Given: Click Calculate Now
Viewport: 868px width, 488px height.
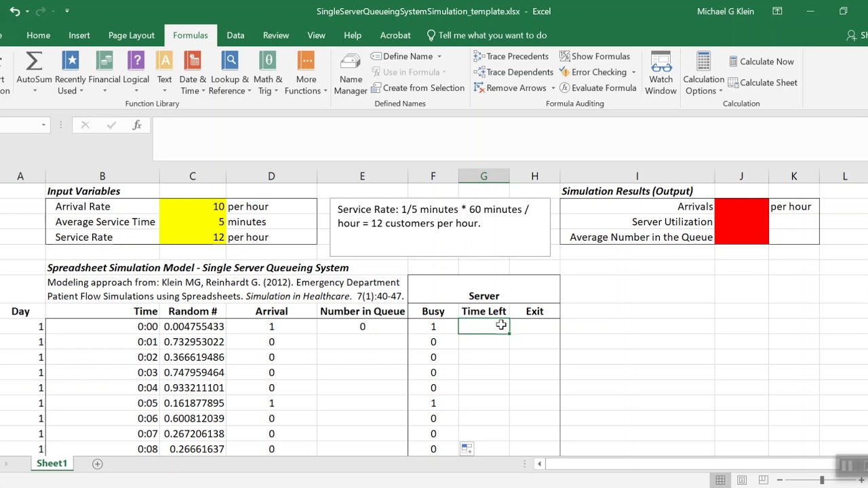Looking at the screenshot, I should coord(761,61).
